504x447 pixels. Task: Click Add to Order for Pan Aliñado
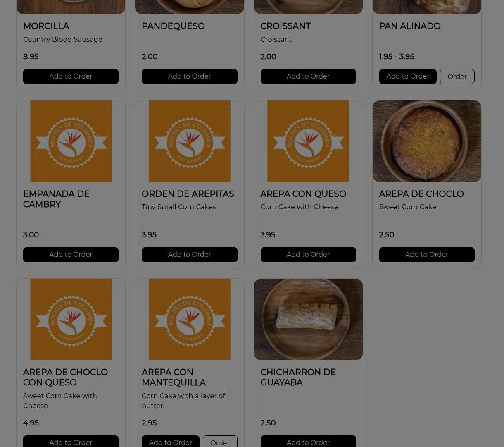coord(408,76)
